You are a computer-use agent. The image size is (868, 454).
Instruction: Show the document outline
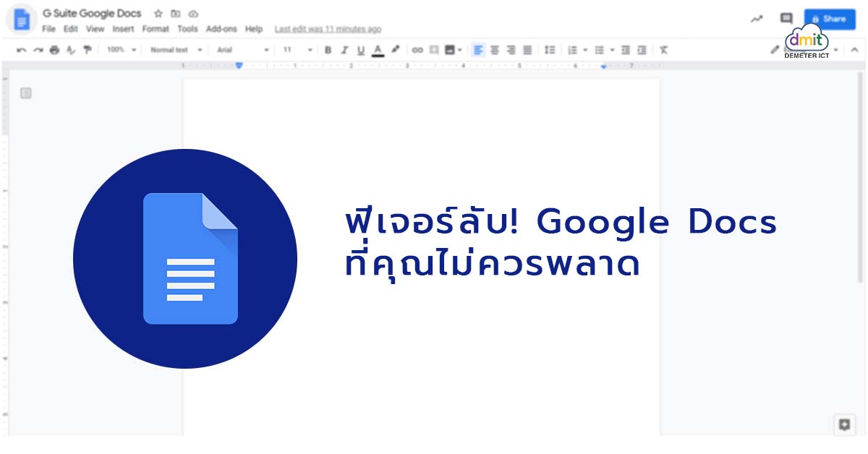[x=26, y=93]
